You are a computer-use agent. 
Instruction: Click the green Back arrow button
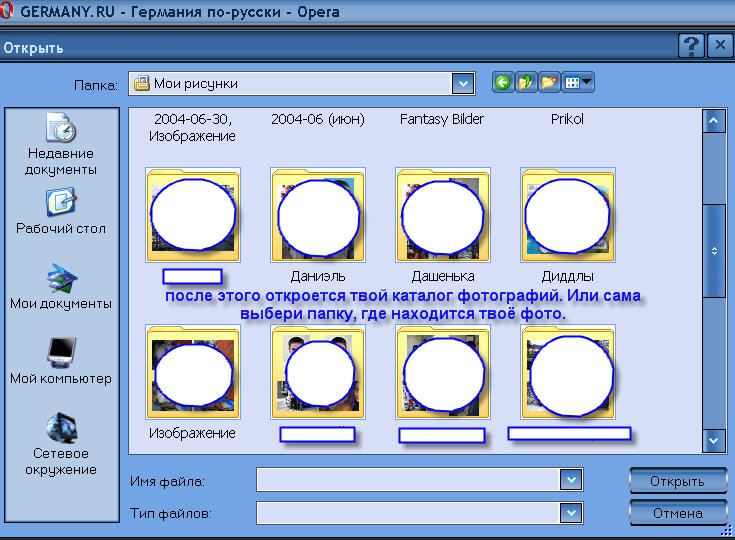point(503,83)
